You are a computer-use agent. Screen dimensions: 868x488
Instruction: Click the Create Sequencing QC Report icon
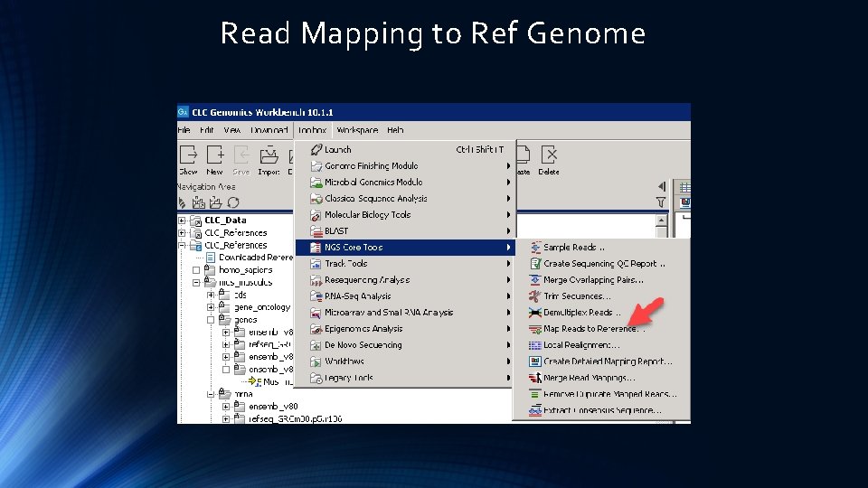(534, 263)
